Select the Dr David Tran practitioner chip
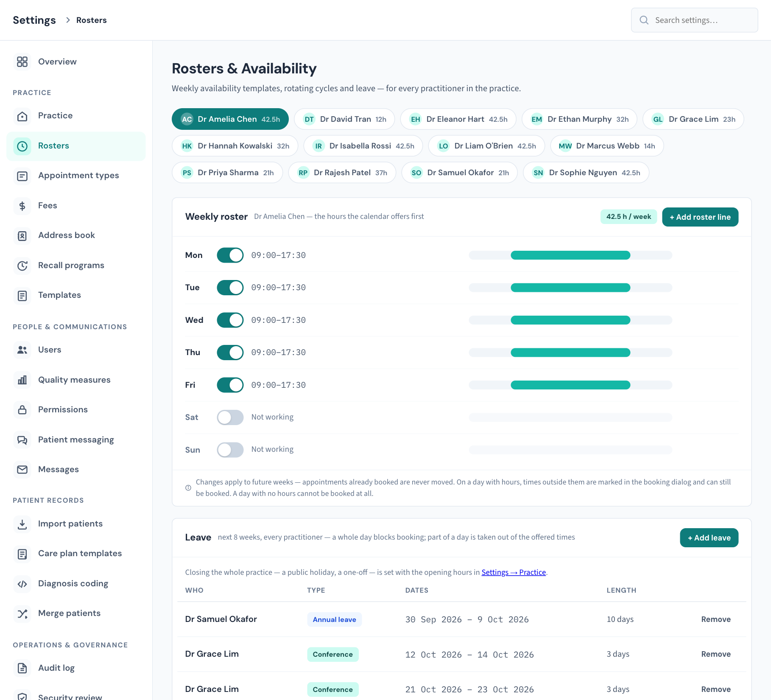Viewport: 771px width, 700px height. 344,119
